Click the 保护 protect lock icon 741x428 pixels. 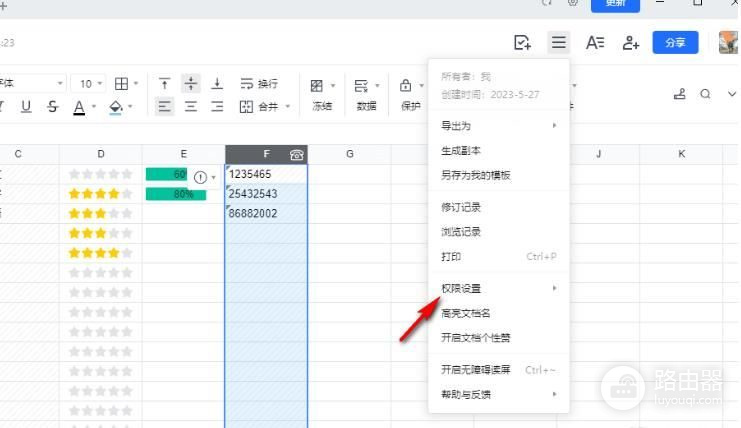pyautogui.click(x=405, y=86)
